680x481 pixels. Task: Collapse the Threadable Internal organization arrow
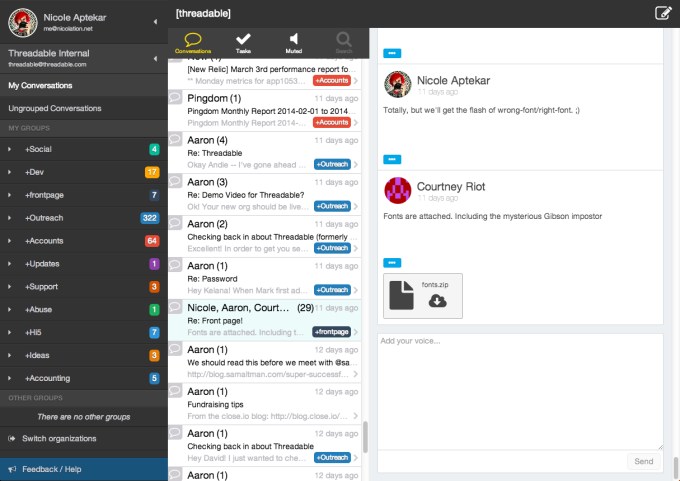(155, 59)
